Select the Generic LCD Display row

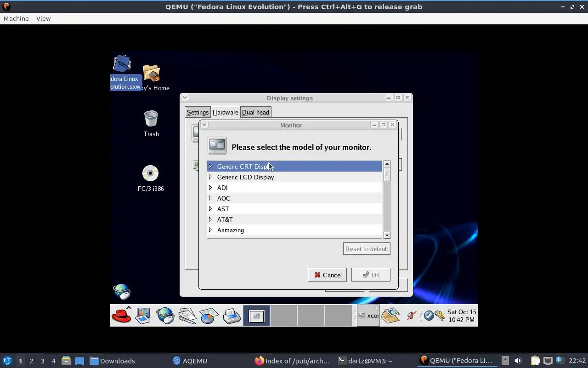coord(294,177)
